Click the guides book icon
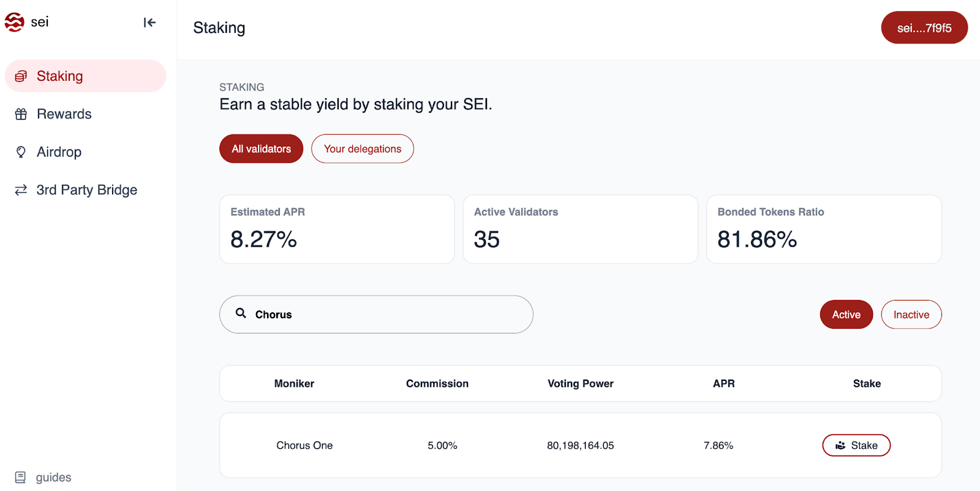 click(x=21, y=478)
